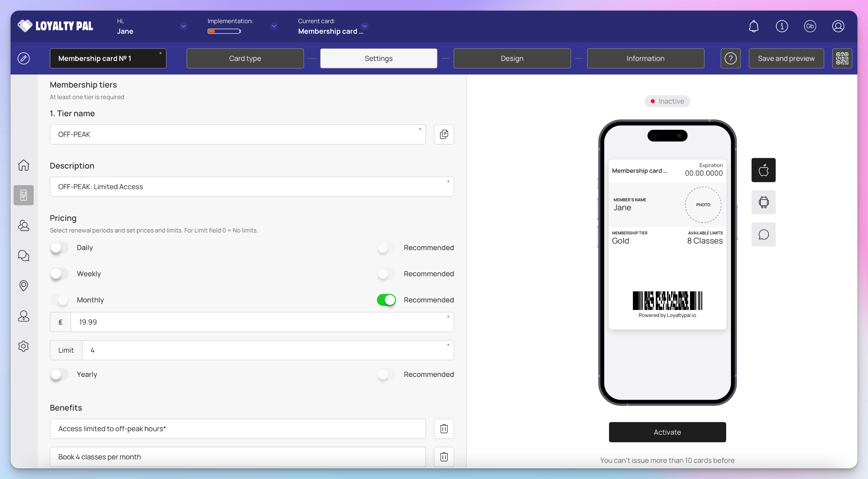Expand the Hi, Jane user dropdown
Image resolution: width=868 pixels, height=479 pixels.
tap(184, 26)
